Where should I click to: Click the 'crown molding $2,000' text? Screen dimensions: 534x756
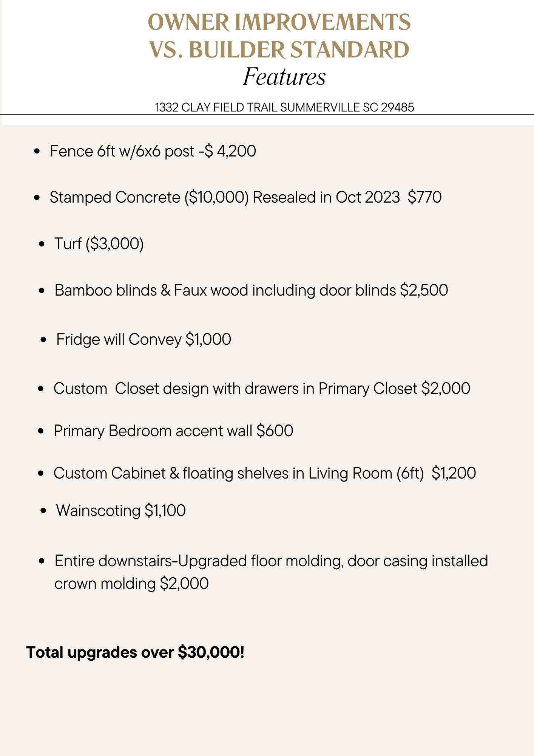[x=131, y=584]
